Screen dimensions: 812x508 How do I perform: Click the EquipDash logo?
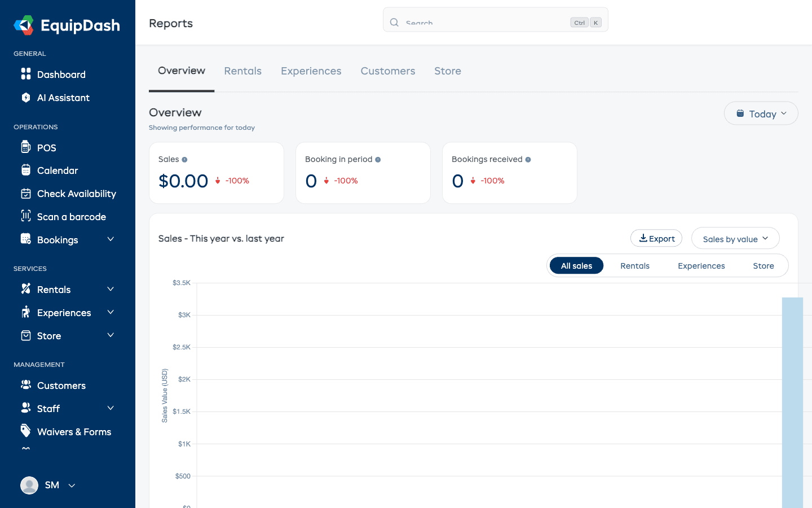[x=67, y=25]
